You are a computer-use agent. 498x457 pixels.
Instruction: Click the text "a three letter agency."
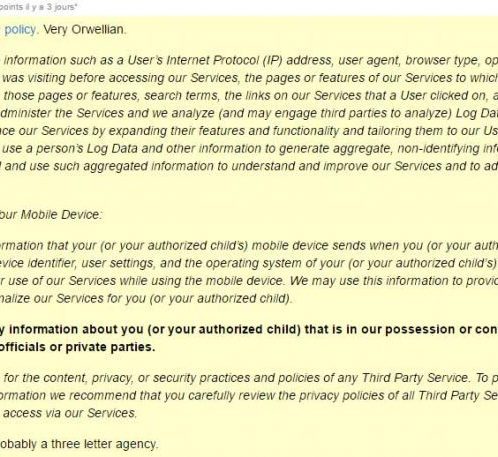coord(99,444)
